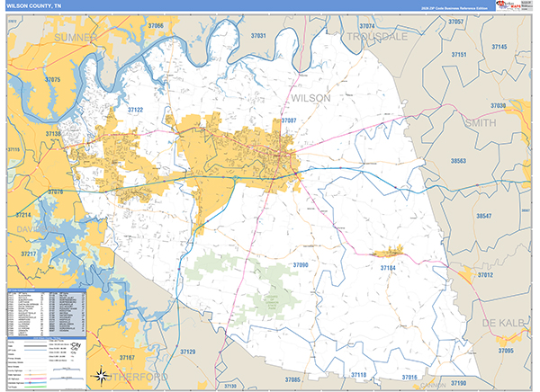This screenshot has width=540, height=392.
Task: Click the green Toll Roads legend line
Action: pyautogui.click(x=36, y=387)
